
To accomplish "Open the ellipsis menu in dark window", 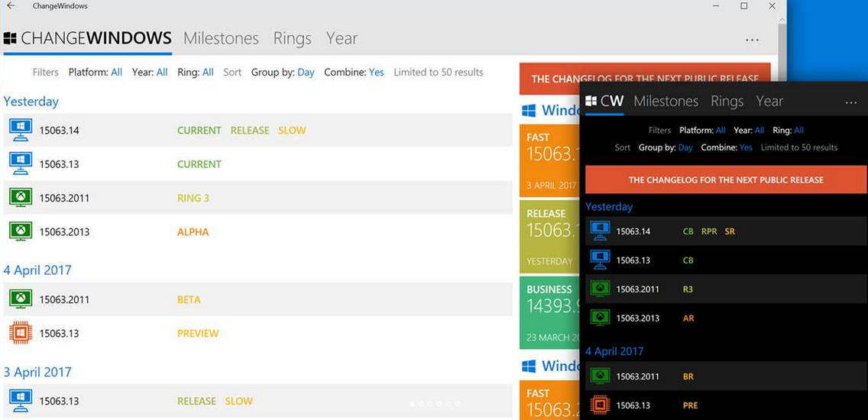I will (x=851, y=103).
